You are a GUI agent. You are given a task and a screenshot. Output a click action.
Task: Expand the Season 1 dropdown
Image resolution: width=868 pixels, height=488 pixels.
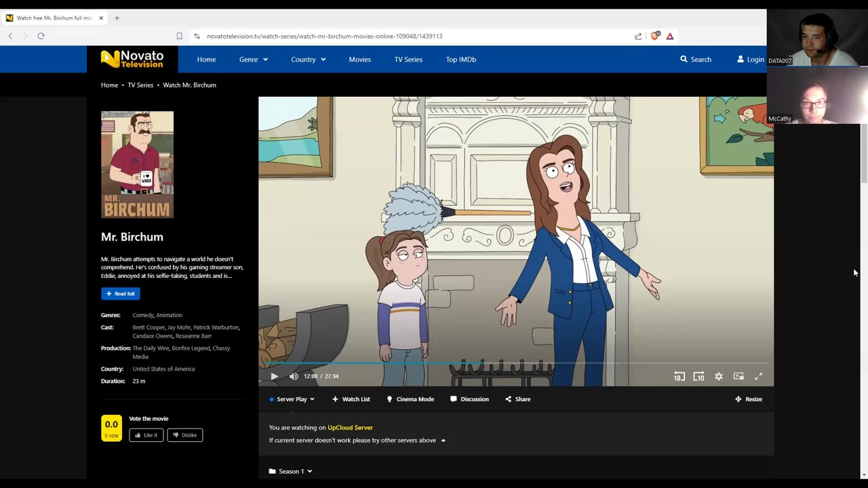(x=290, y=471)
